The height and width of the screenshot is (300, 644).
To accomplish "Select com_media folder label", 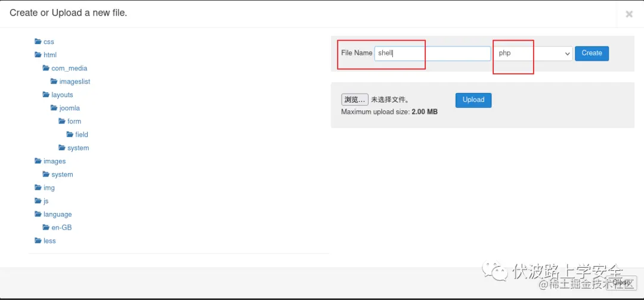I will click(69, 68).
